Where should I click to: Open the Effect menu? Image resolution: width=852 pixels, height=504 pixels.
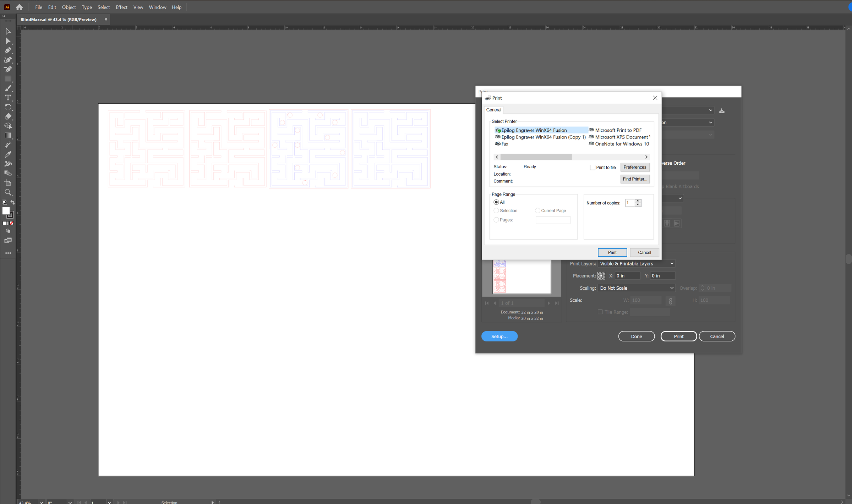coord(121,7)
